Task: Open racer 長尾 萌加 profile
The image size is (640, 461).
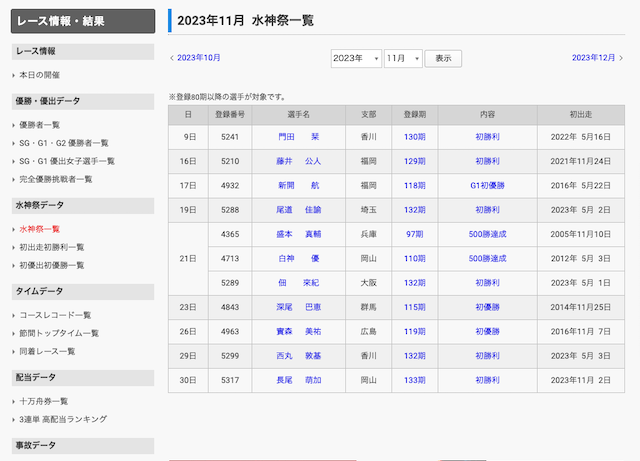Action: tap(298, 380)
